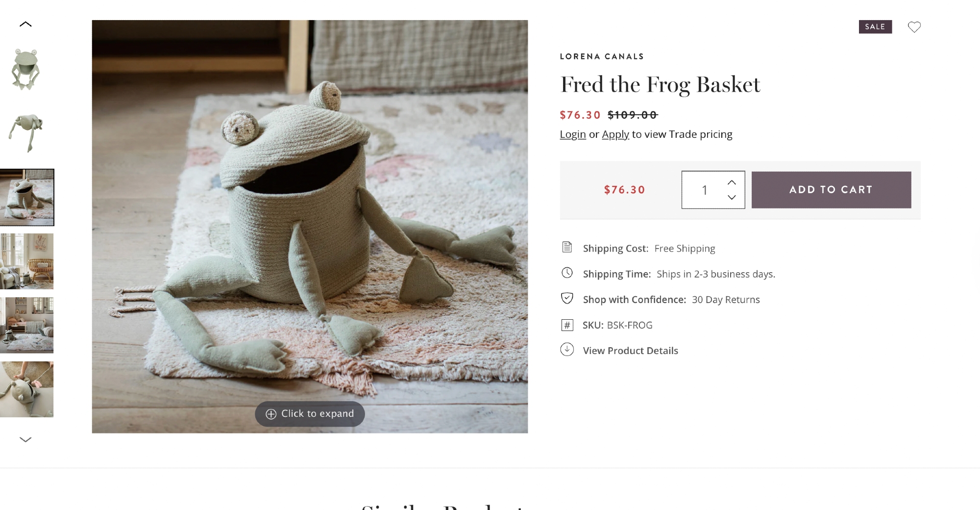Image resolution: width=980 pixels, height=510 pixels.
Task: Click the View Product Details down-arrow icon
Action: pos(567,349)
